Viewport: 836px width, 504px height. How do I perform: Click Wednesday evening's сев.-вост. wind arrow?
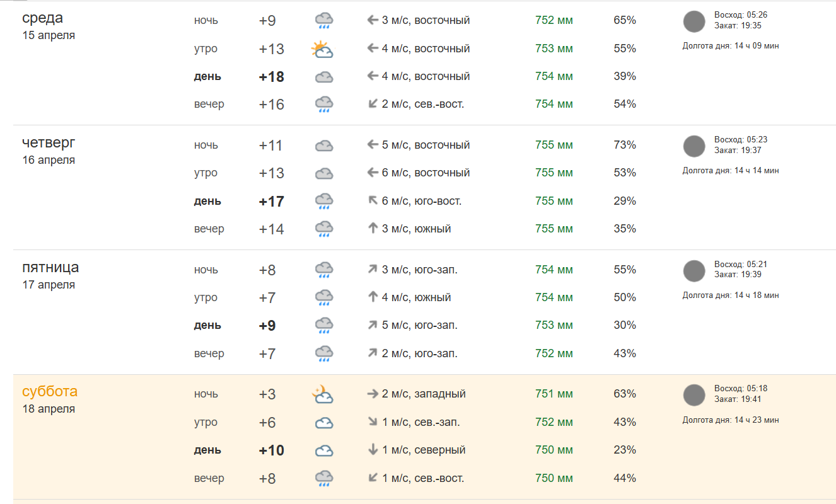coord(373,104)
